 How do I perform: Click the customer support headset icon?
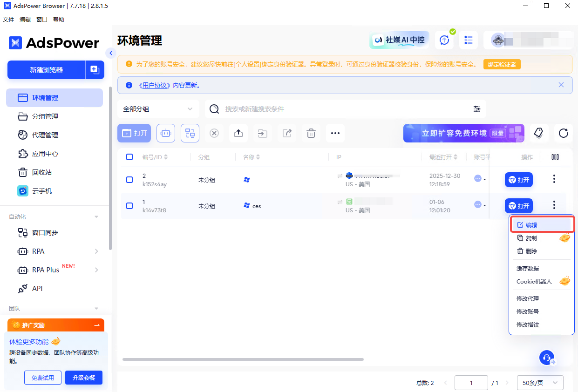point(547,358)
